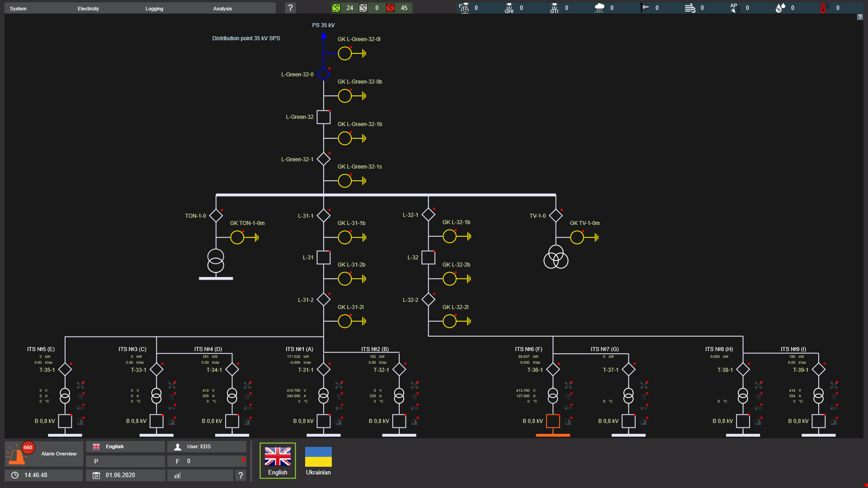This screenshot has width=868, height=488.
Task: Open the Analysis menu
Action: tap(222, 9)
